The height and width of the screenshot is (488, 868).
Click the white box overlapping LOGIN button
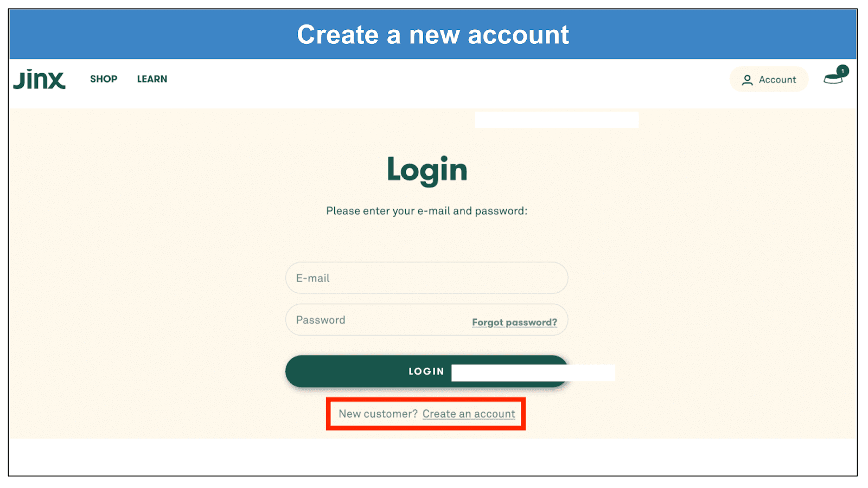[x=533, y=373]
